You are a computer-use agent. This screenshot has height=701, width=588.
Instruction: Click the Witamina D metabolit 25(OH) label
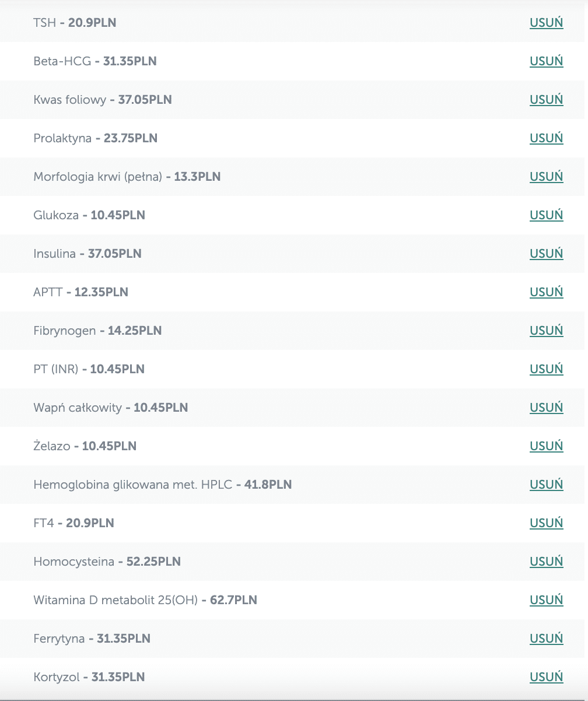point(116,600)
